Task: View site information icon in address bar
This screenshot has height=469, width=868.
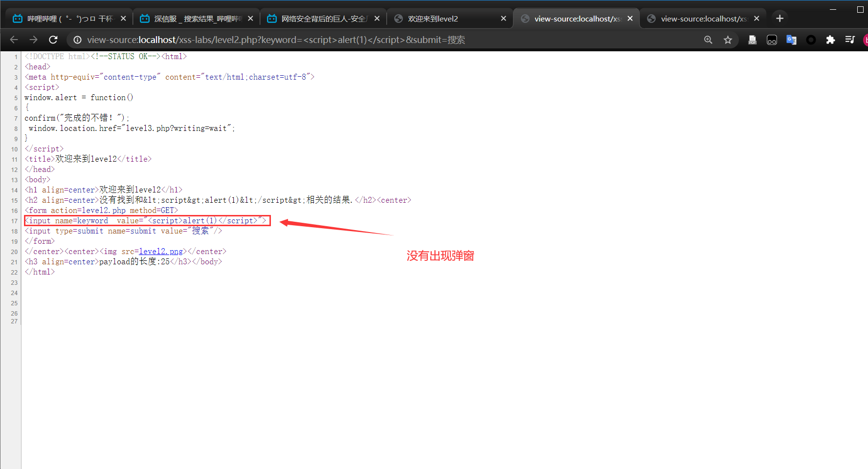Action: [x=77, y=40]
